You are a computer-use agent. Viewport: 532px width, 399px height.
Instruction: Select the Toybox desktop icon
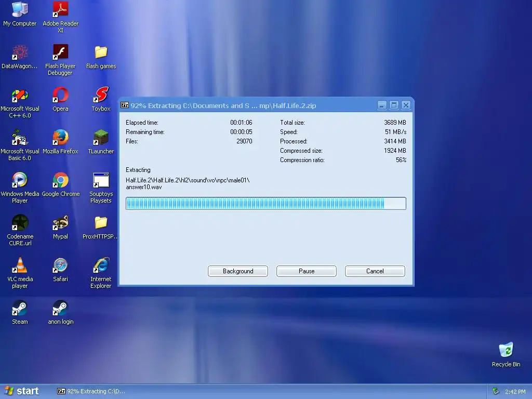click(x=101, y=99)
